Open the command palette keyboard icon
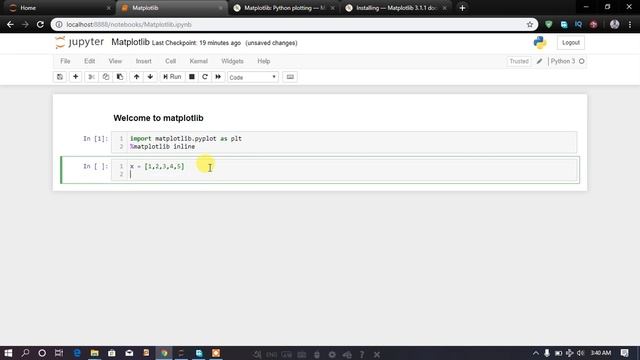This screenshot has height=360, width=640. click(x=290, y=77)
